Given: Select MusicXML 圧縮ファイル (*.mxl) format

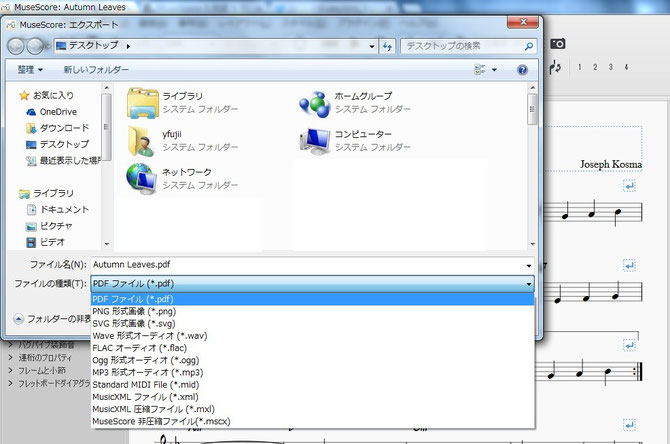Looking at the screenshot, I should (313, 409).
